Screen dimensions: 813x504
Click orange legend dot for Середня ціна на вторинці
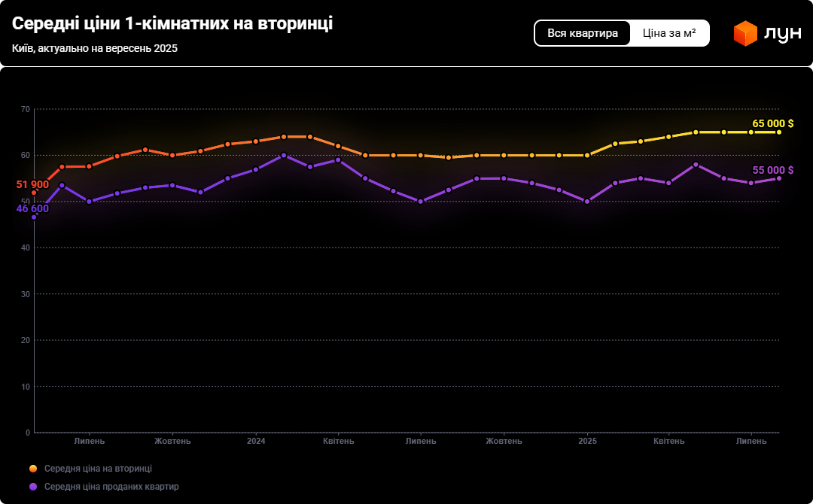pyautogui.click(x=33, y=469)
